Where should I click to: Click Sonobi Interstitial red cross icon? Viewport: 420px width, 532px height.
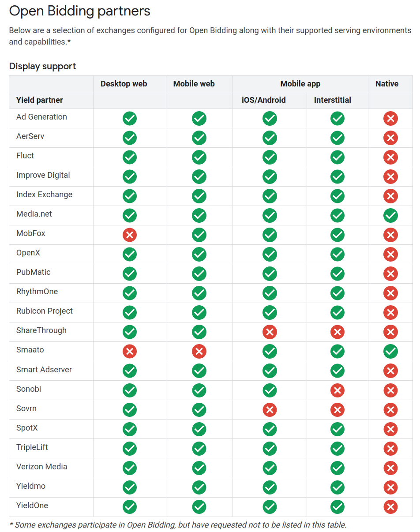coord(337,390)
